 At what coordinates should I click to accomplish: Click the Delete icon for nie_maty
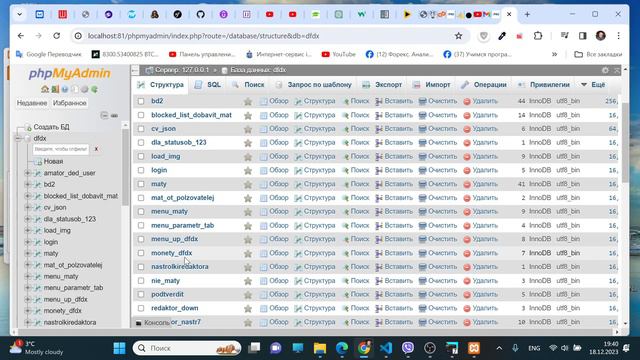click(467, 281)
